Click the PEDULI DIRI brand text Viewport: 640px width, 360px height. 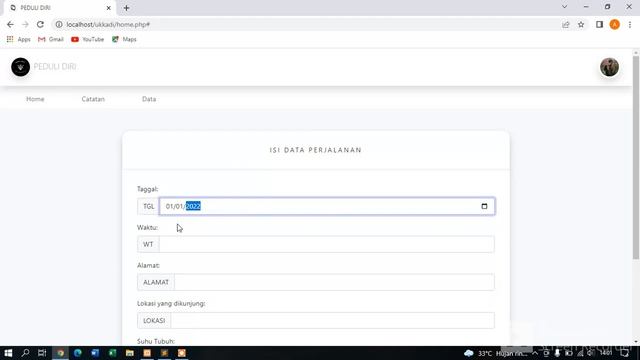(55, 67)
